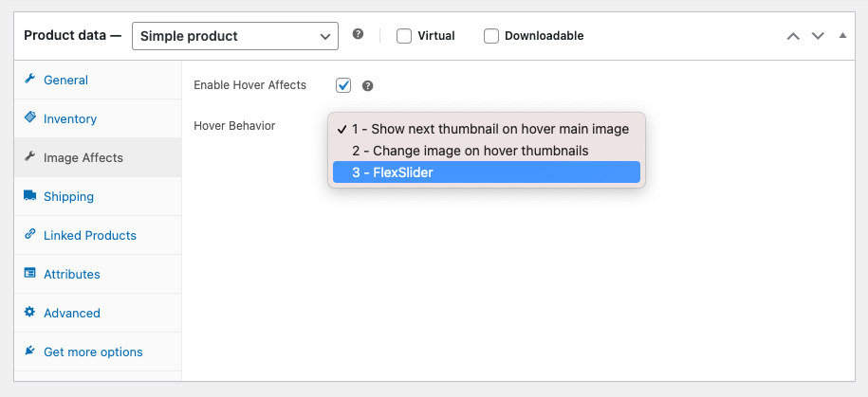Click the Get more options plug icon
The width and height of the screenshot is (868, 397).
coord(30,352)
